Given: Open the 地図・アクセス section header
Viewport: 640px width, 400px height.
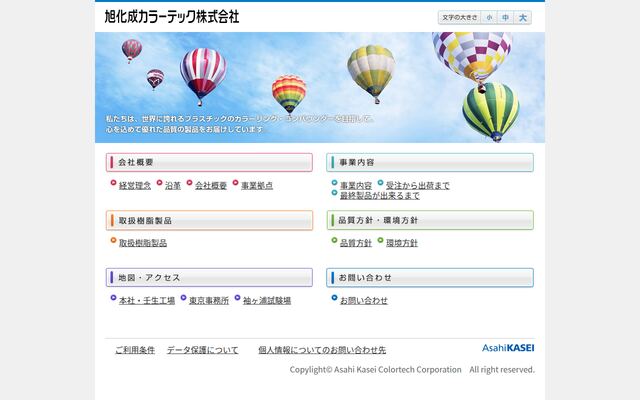Looking at the screenshot, I should (x=209, y=278).
